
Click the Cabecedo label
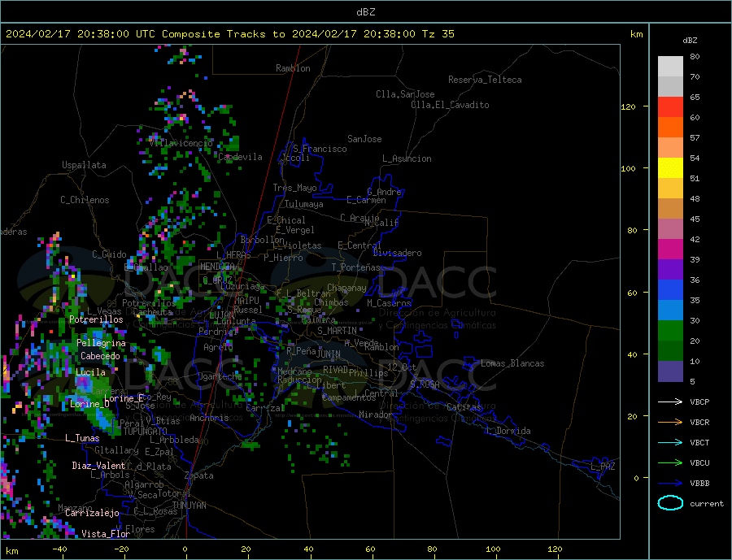(x=100, y=356)
